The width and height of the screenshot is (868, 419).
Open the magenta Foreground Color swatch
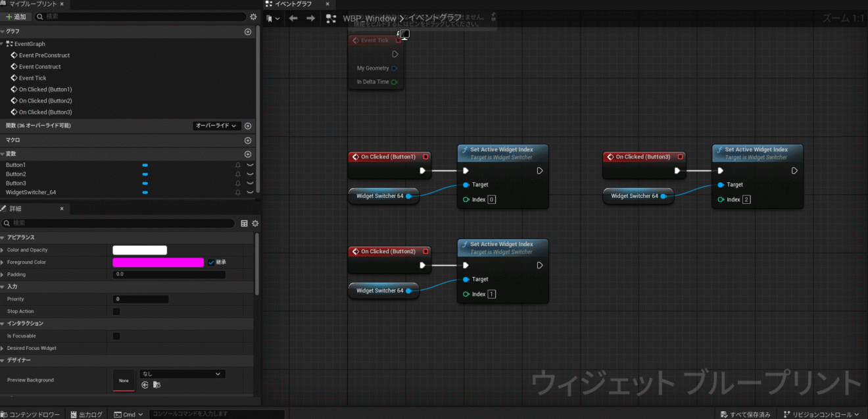(158, 262)
